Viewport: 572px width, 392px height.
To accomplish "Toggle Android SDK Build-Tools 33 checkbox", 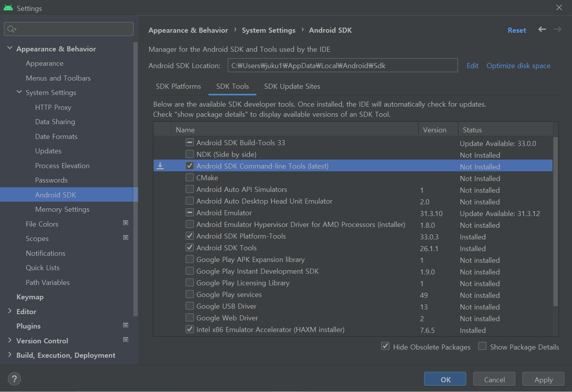I will 190,142.
